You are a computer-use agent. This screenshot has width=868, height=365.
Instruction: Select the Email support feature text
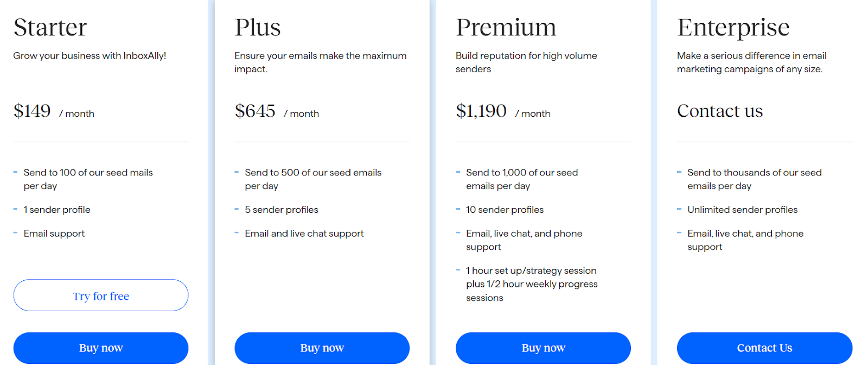pos(54,233)
